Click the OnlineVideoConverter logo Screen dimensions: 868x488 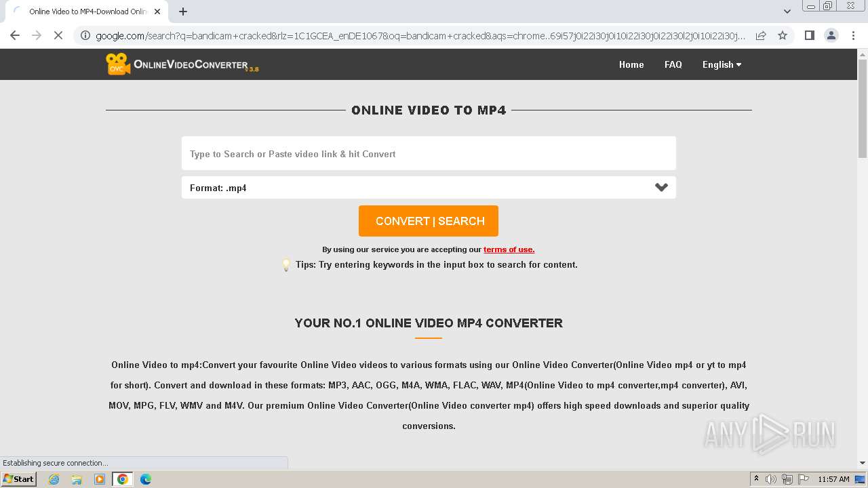182,64
